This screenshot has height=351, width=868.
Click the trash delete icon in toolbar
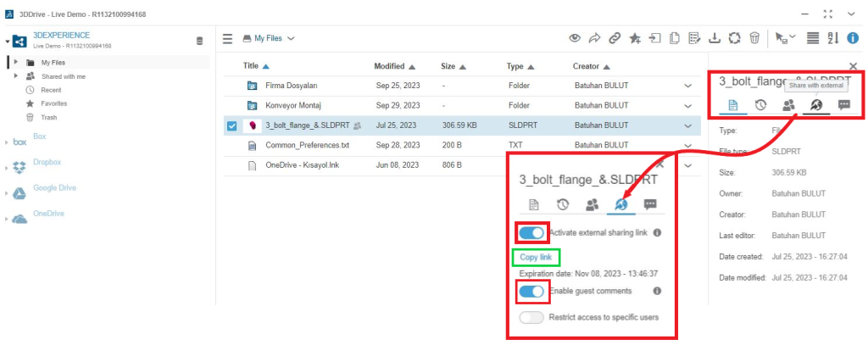click(x=754, y=38)
